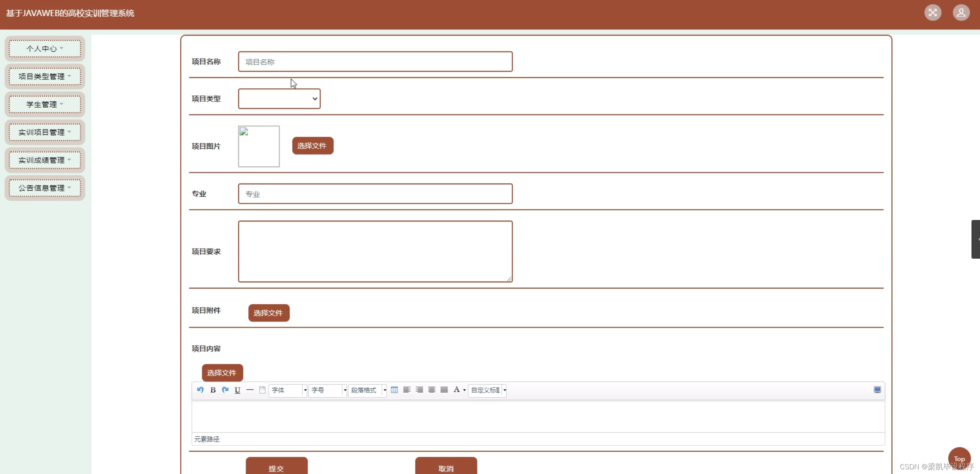
Task: Toggle underline formatting in the editor
Action: click(237, 390)
